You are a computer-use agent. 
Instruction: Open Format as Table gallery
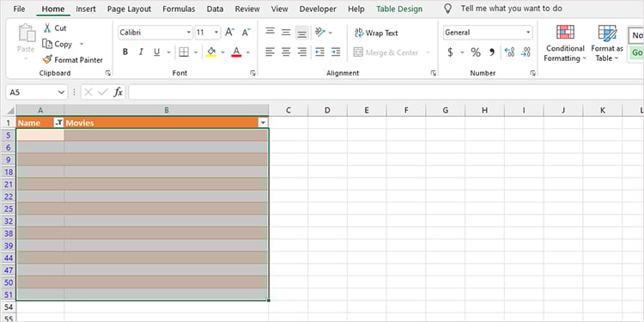pos(607,43)
